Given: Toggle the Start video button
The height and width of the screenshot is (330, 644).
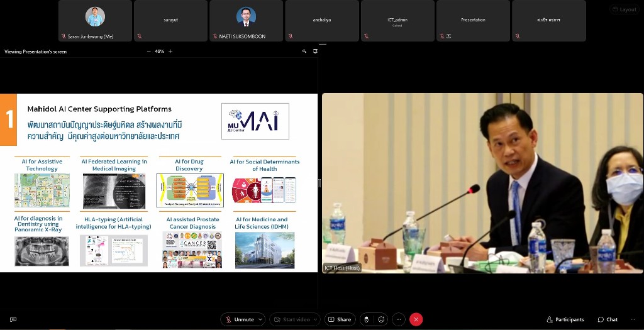Looking at the screenshot, I should click(x=291, y=319).
